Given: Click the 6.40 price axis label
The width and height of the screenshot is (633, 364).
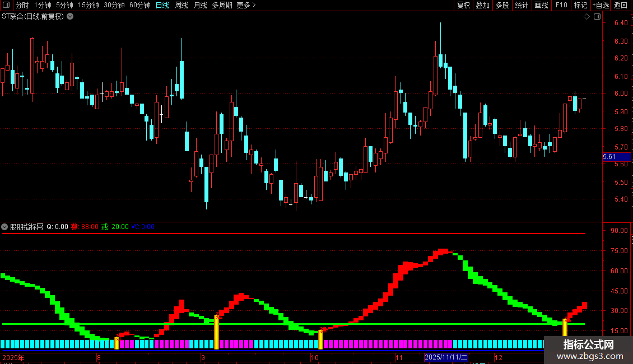Looking at the screenshot, I should (x=621, y=23).
